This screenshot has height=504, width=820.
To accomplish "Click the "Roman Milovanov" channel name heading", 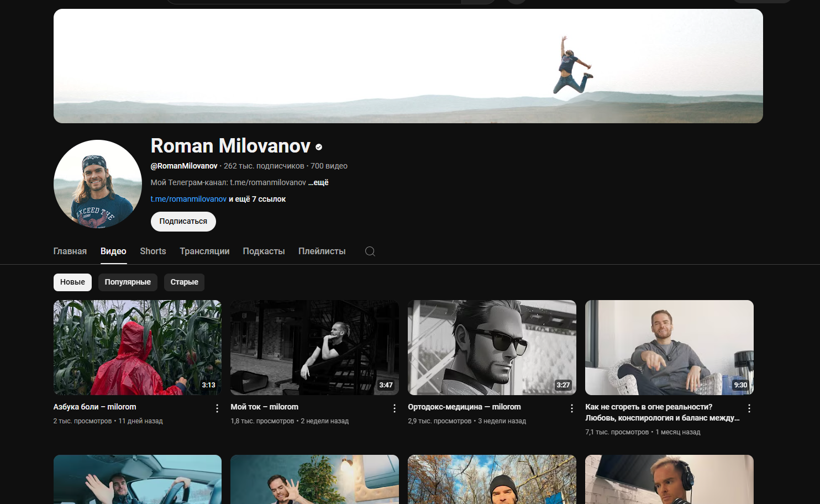I will 230,146.
